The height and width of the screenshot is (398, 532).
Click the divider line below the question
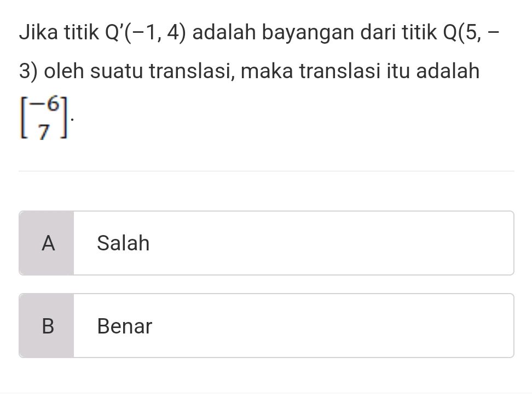pos(266,171)
